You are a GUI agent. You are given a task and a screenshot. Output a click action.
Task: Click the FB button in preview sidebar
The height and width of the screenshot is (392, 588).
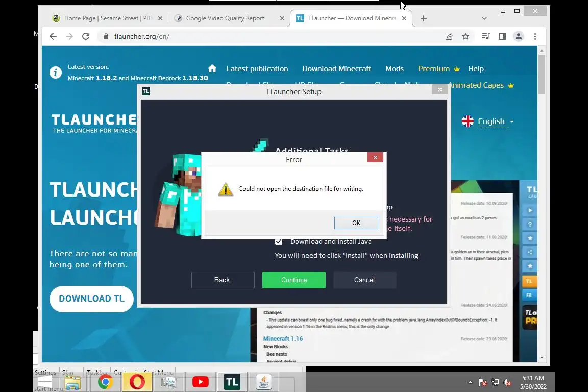pyautogui.click(x=529, y=295)
